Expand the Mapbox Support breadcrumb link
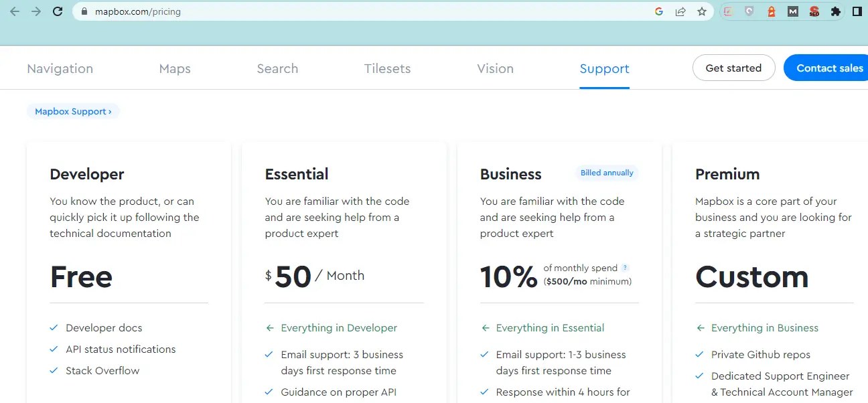Image resolution: width=868 pixels, height=403 pixels. [72, 111]
